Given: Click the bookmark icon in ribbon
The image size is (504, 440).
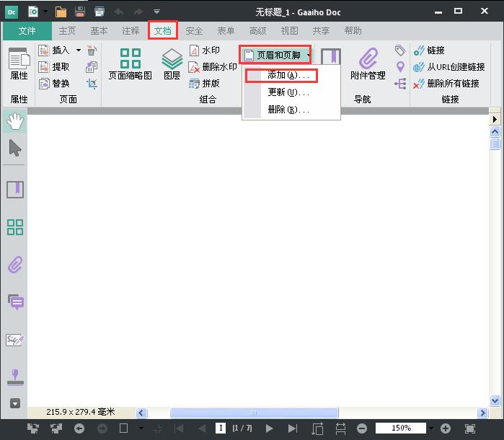Looking at the screenshot, I should 331,56.
